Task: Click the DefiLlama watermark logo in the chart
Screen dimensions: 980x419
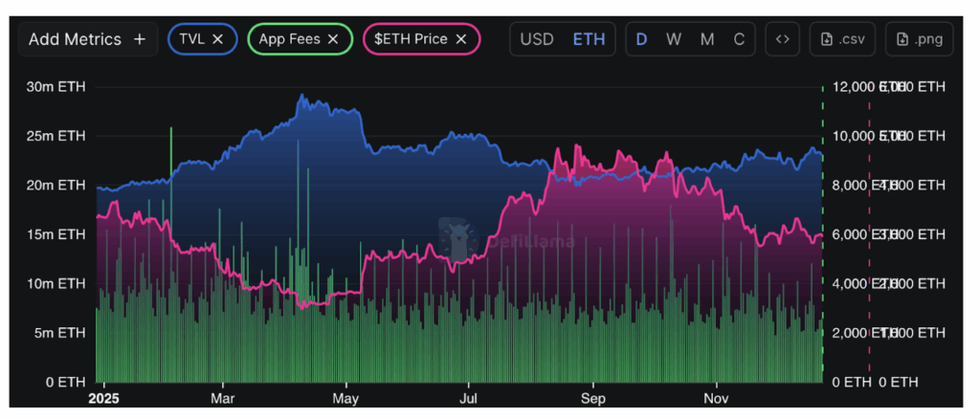Action: pos(458,238)
